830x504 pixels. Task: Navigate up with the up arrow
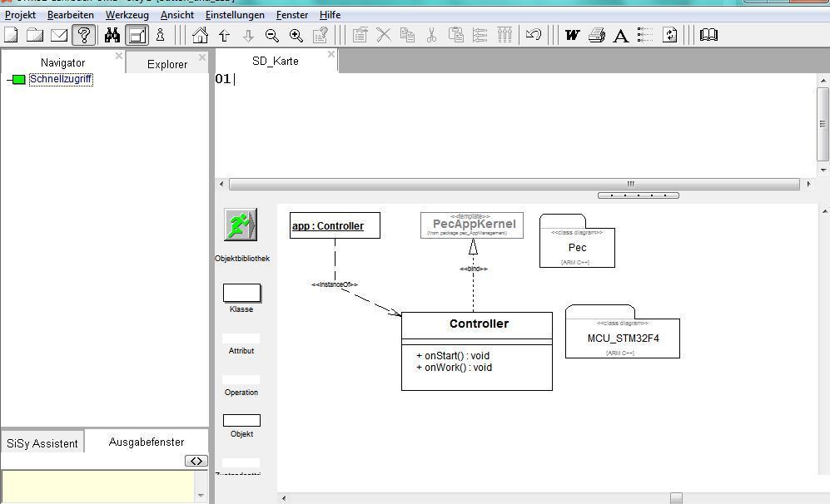click(x=225, y=36)
